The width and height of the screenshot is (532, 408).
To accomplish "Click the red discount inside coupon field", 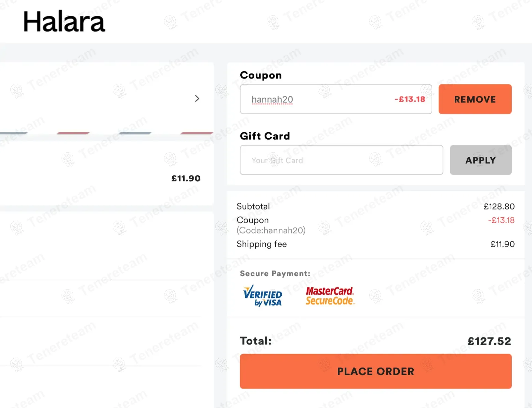I will [410, 99].
